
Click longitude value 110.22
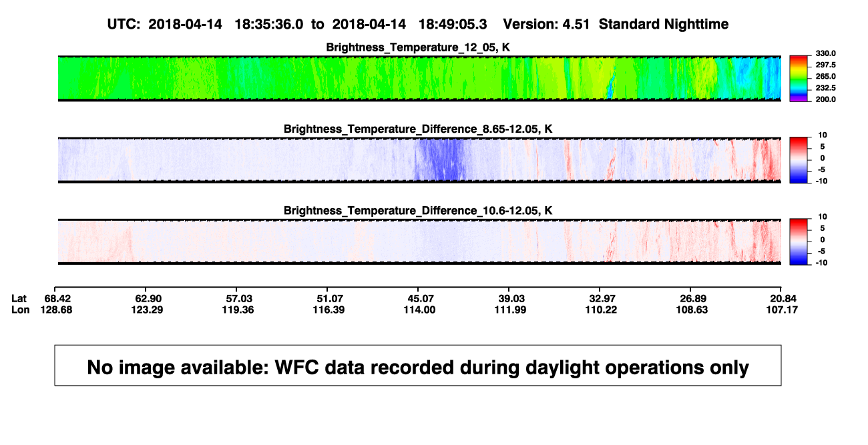[601, 310]
